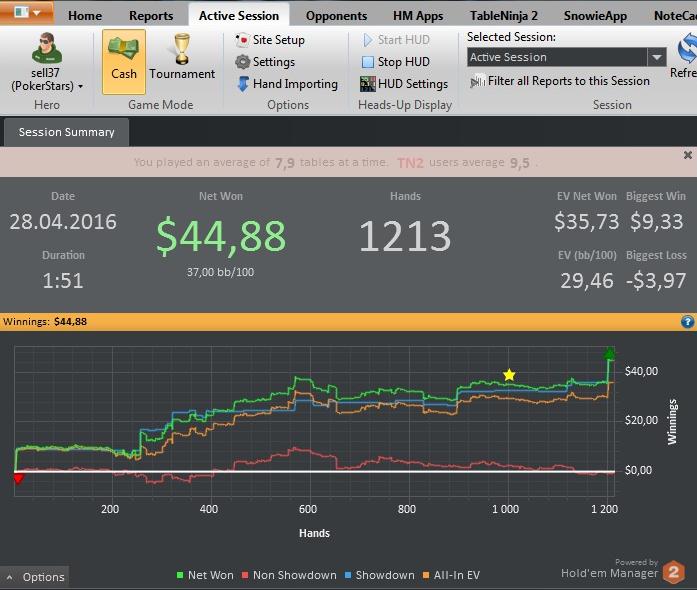The height and width of the screenshot is (590, 697).
Task: Click the Winnings: $44,88 header bar
Action: pyautogui.click(x=348, y=322)
